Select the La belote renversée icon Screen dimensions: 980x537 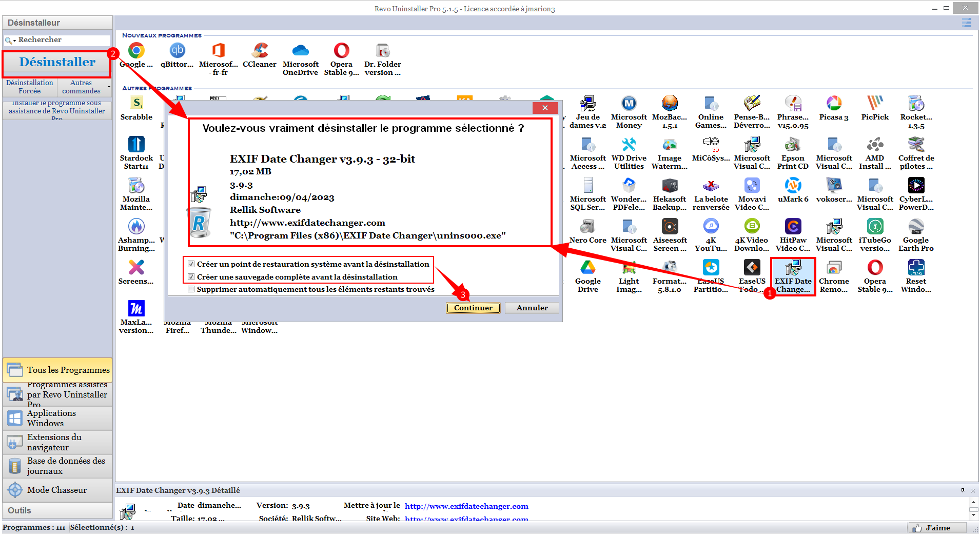coord(711,186)
